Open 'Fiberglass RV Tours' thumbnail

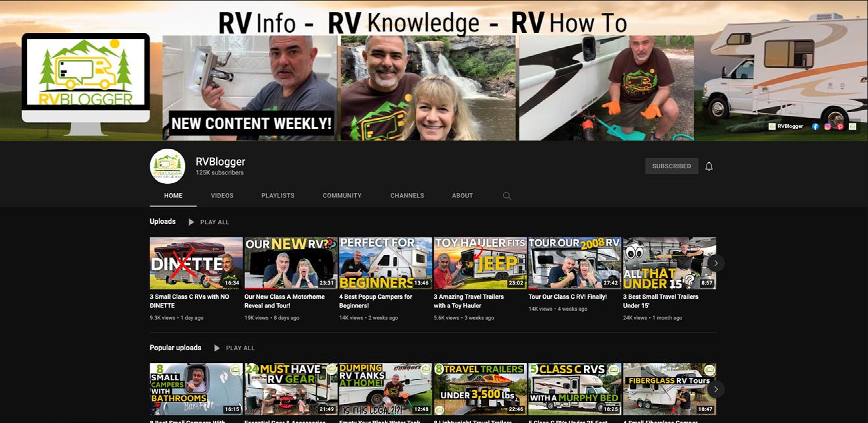click(x=670, y=389)
